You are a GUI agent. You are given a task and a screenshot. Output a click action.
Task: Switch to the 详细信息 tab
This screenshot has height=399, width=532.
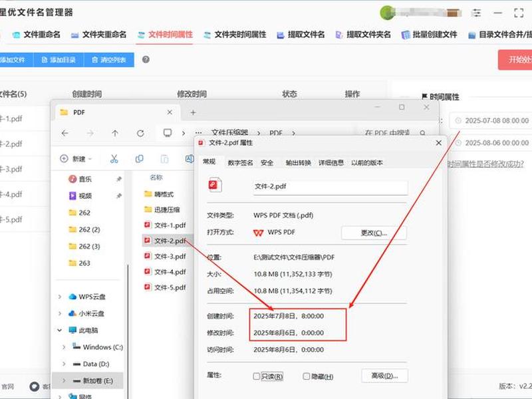click(x=331, y=163)
